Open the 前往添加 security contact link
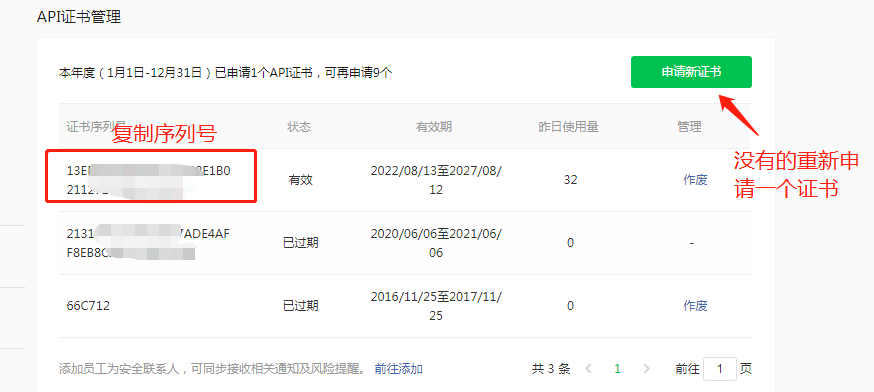The height and width of the screenshot is (392, 874). click(x=399, y=369)
